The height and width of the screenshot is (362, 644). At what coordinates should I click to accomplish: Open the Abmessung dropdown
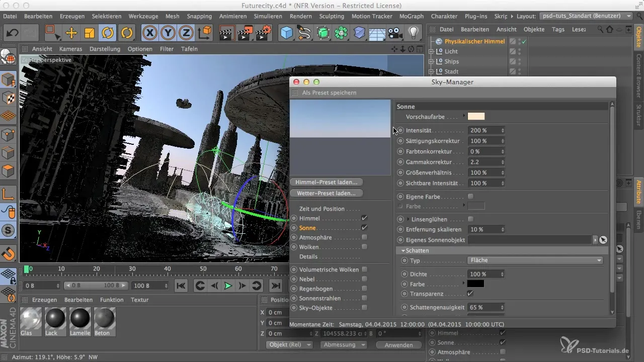(x=345, y=345)
